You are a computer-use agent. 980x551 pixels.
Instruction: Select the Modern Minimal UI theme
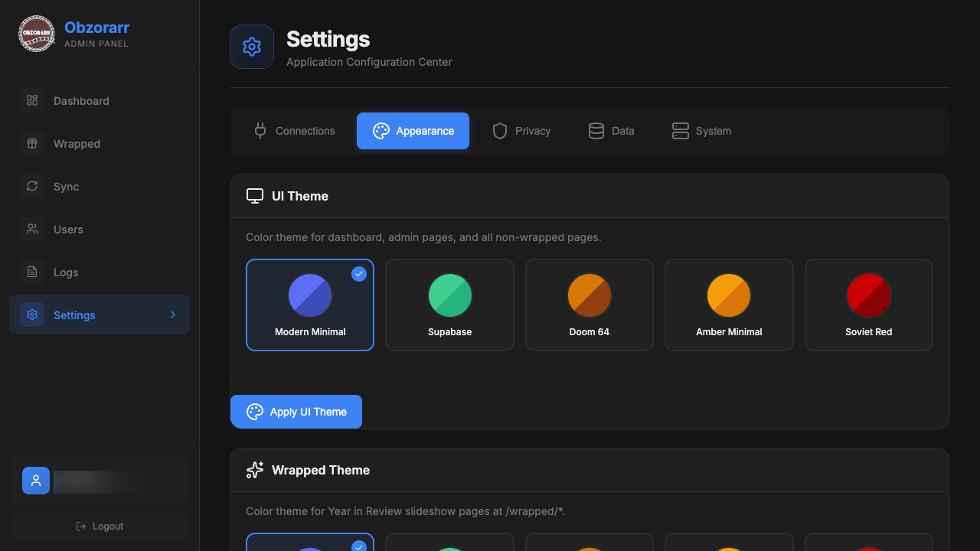(x=310, y=305)
